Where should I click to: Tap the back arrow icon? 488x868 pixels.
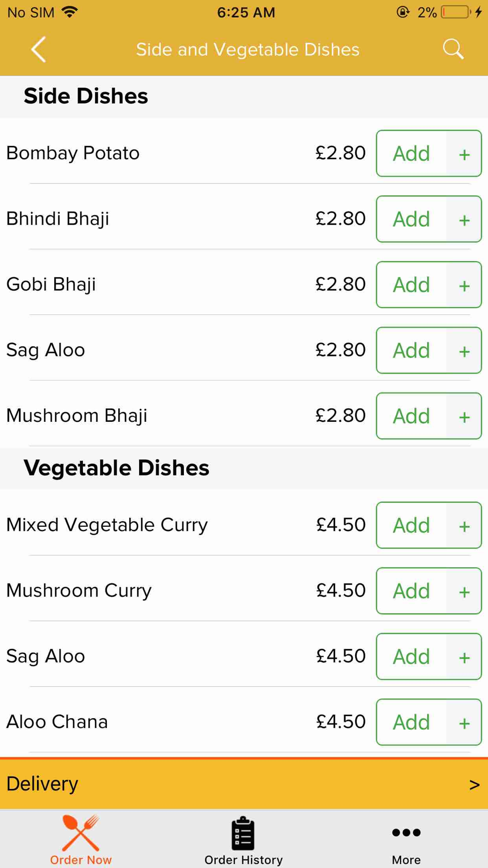[39, 49]
